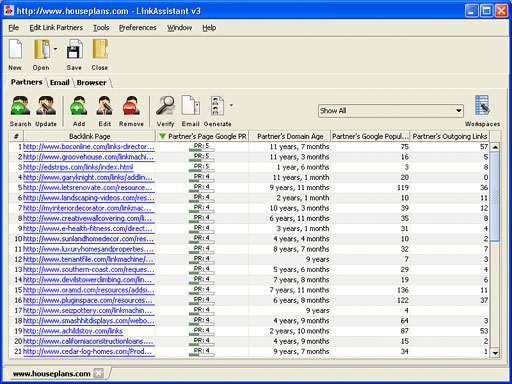
Task: Click the table scrollbar down arrow
Action: (495, 353)
